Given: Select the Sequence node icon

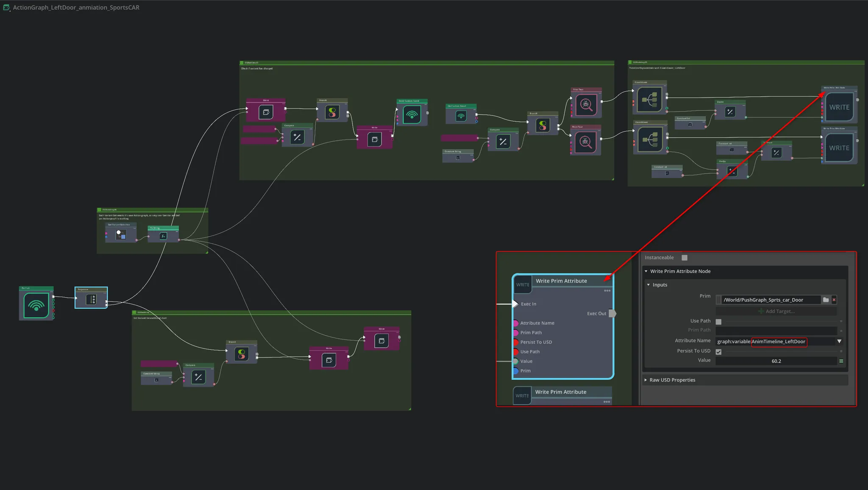Looking at the screenshot, I should coord(91,300).
